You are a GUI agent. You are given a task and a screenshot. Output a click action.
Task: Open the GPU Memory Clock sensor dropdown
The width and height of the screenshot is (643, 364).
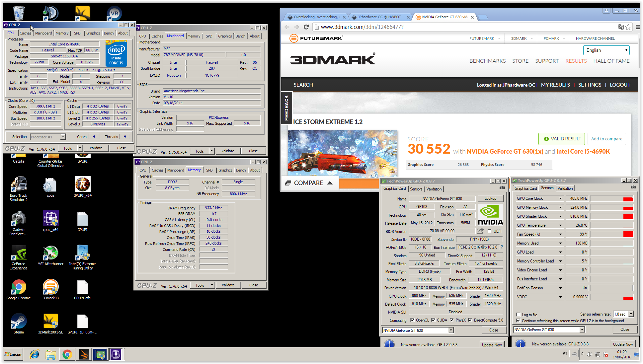pos(560,207)
